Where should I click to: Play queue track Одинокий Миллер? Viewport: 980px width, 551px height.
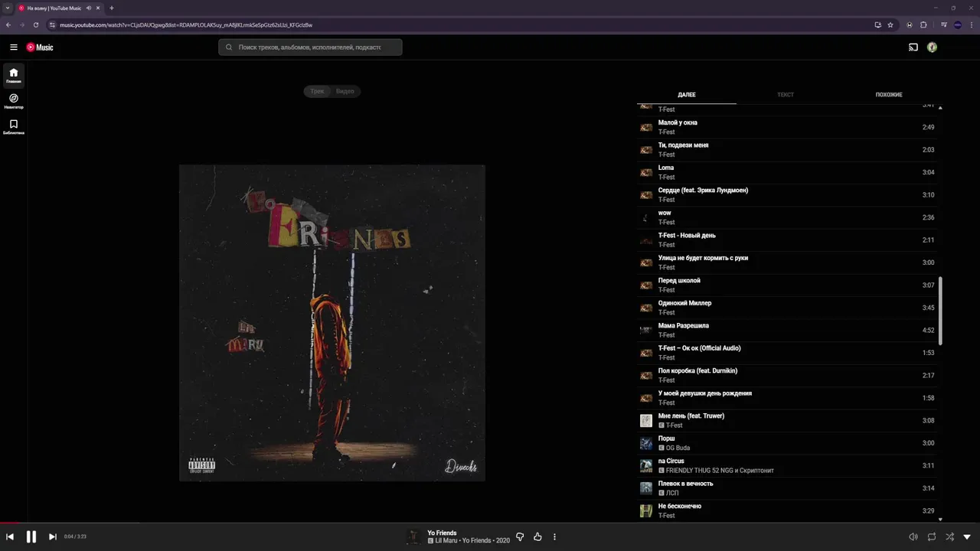click(788, 308)
